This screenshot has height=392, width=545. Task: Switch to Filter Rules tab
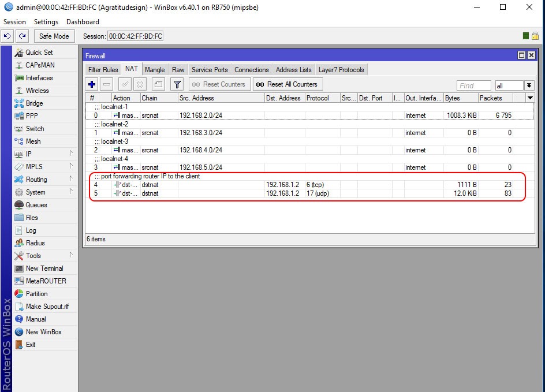[103, 70]
